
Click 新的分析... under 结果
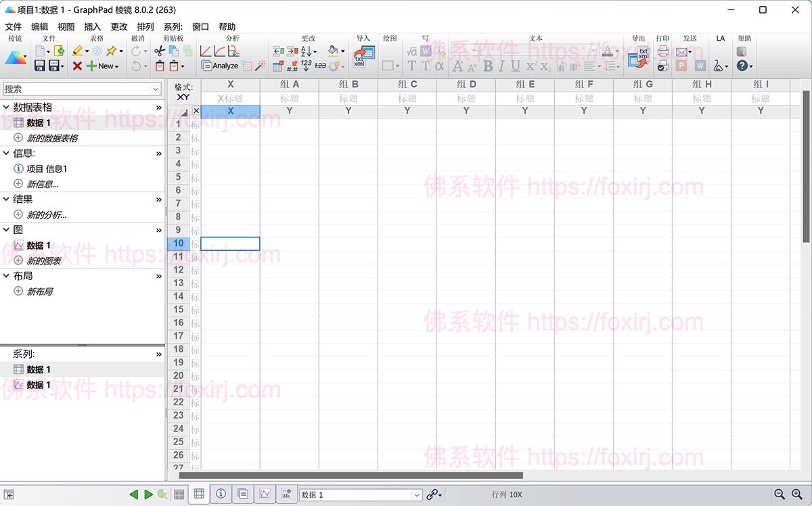46,215
